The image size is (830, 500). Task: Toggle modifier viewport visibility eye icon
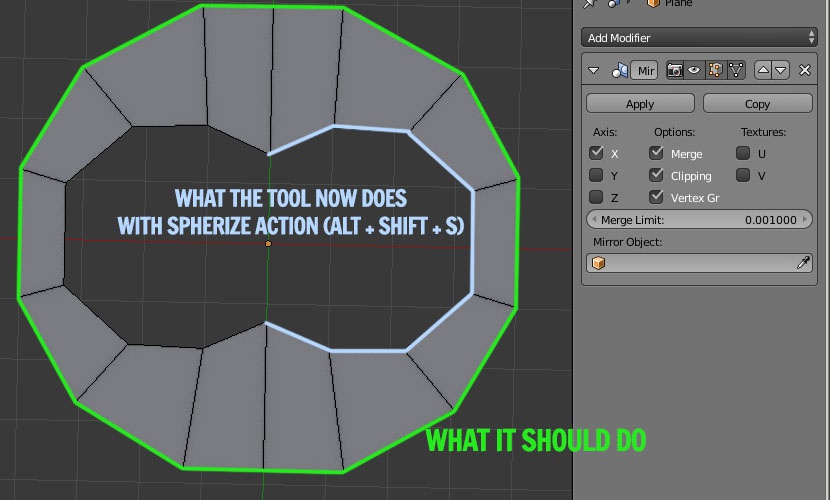coord(694,70)
